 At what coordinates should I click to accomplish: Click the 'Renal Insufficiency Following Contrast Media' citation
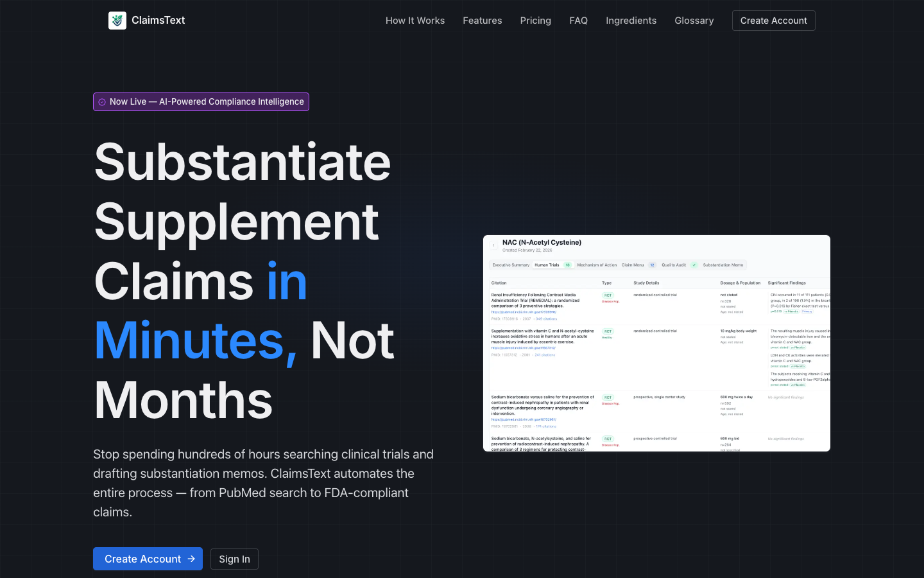tap(535, 301)
